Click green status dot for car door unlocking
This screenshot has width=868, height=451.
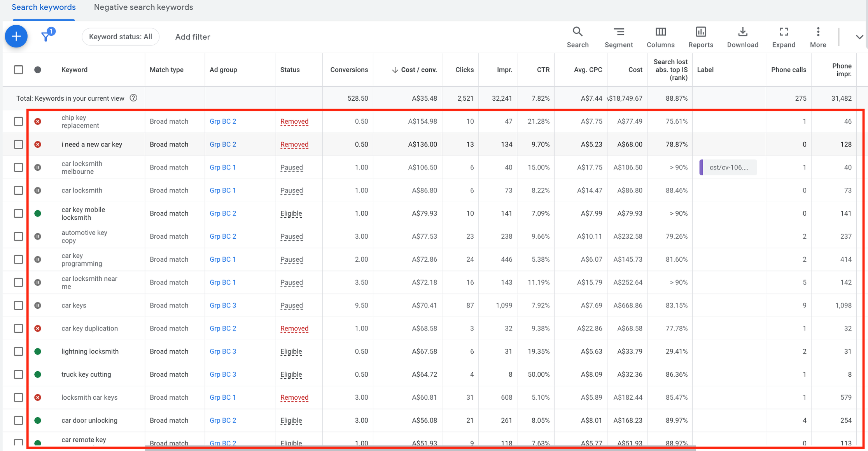click(x=38, y=420)
